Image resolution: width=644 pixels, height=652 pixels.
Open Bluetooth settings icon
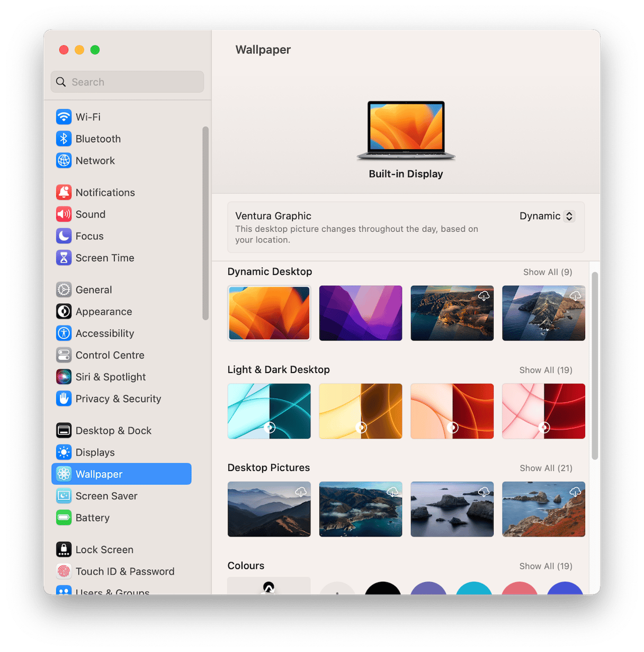pos(64,139)
